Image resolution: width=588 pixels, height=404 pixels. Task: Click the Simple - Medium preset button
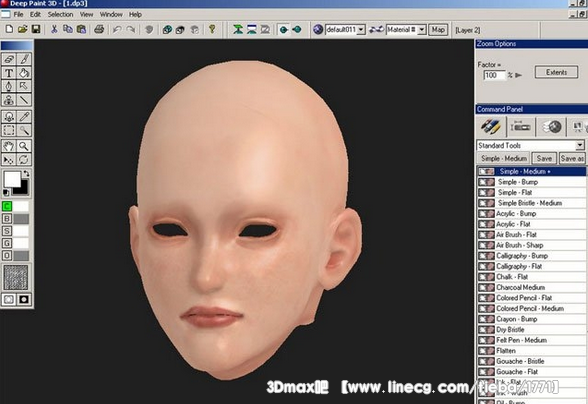pos(504,158)
